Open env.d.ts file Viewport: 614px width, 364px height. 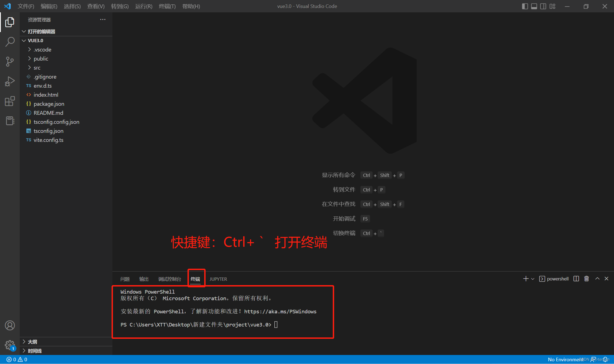pos(66,86)
